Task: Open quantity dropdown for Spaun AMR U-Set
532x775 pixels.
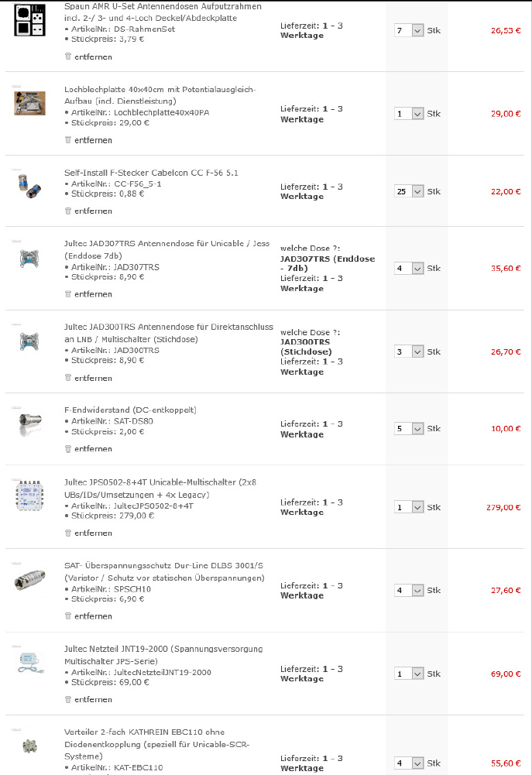Action: click(409, 30)
